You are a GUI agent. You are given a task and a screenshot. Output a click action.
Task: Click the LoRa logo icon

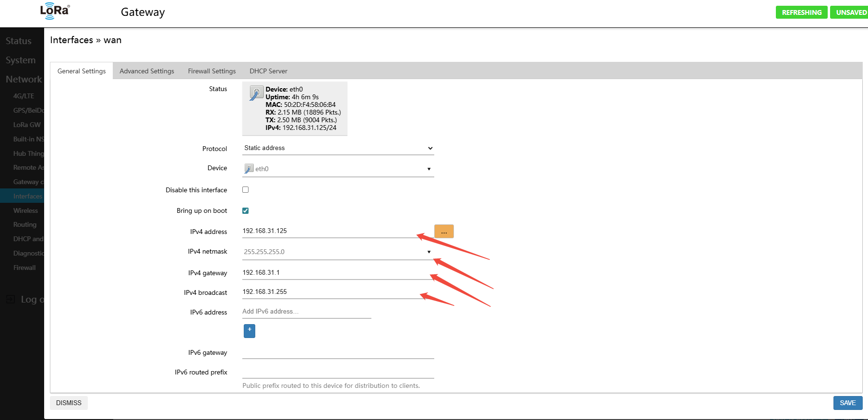pyautogui.click(x=55, y=11)
